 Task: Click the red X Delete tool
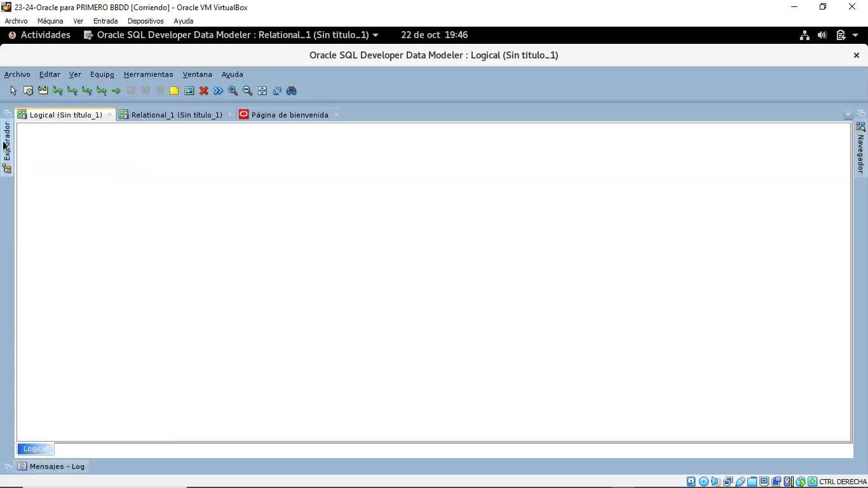[x=203, y=91]
